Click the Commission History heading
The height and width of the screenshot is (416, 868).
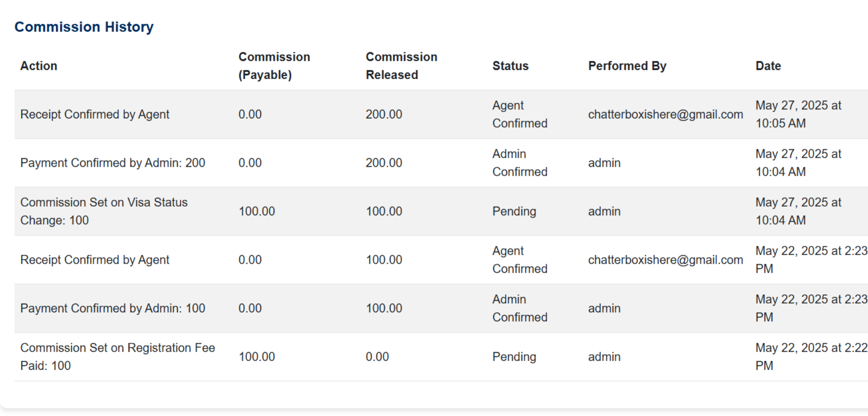coord(84,27)
